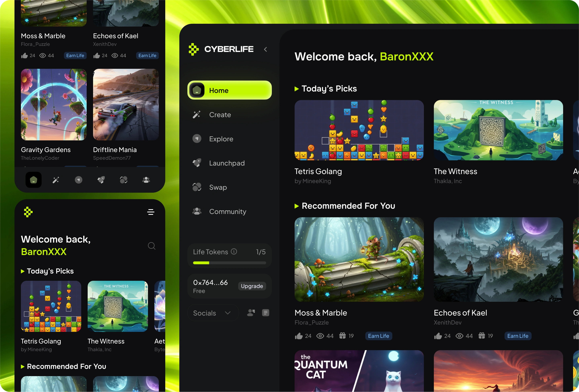579x392 pixels.
Task: Collapse the CyberLife sidebar with the chevron
Action: [266, 49]
